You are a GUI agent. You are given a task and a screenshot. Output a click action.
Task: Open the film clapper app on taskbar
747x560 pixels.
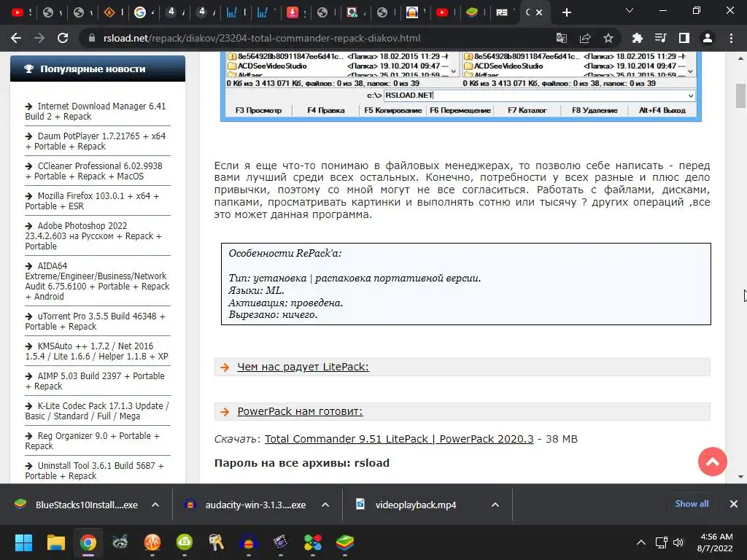point(281,542)
